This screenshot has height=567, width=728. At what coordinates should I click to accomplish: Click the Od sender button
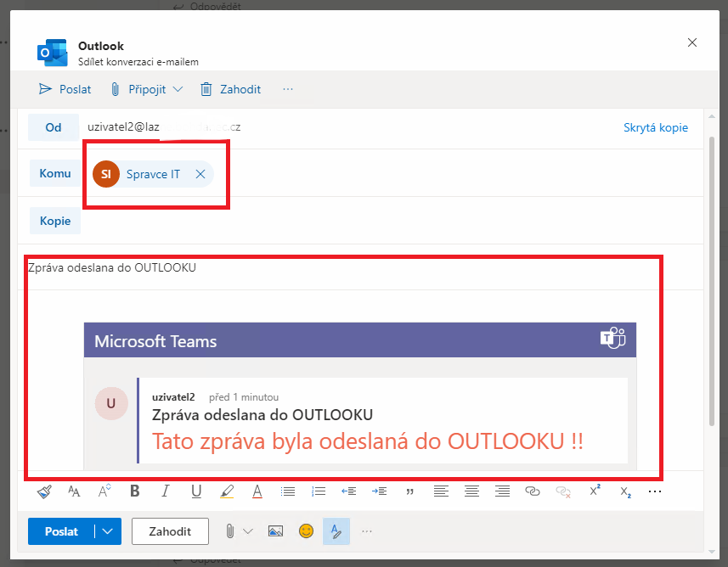point(54,127)
